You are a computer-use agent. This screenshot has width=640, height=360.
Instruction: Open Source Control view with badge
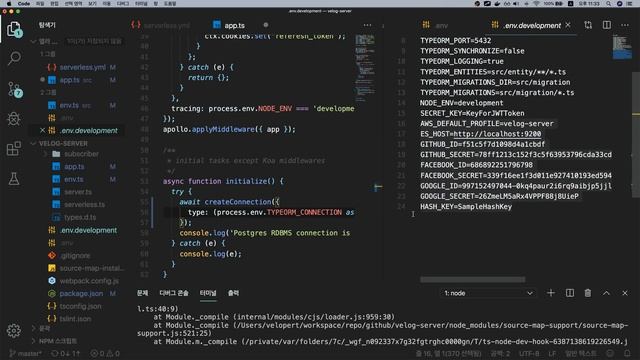15,89
